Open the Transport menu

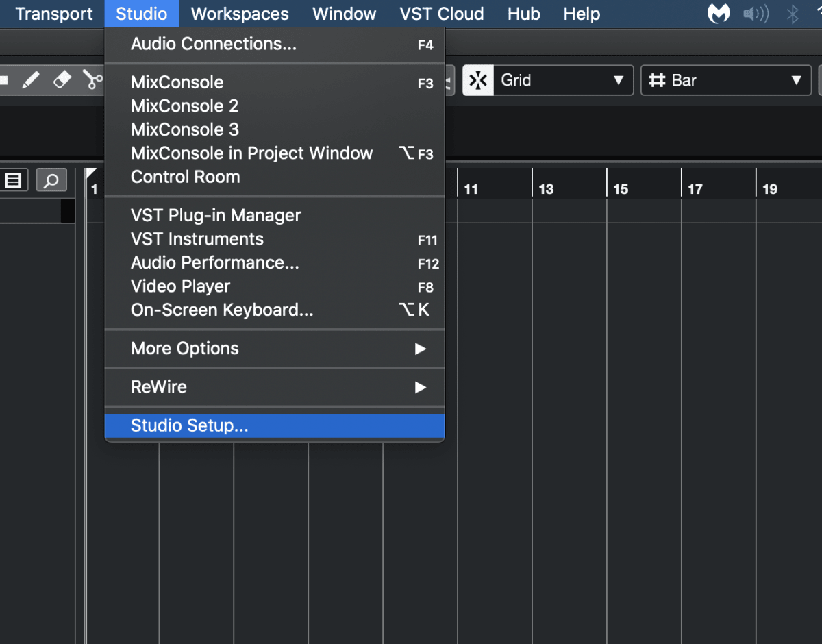pyautogui.click(x=54, y=14)
